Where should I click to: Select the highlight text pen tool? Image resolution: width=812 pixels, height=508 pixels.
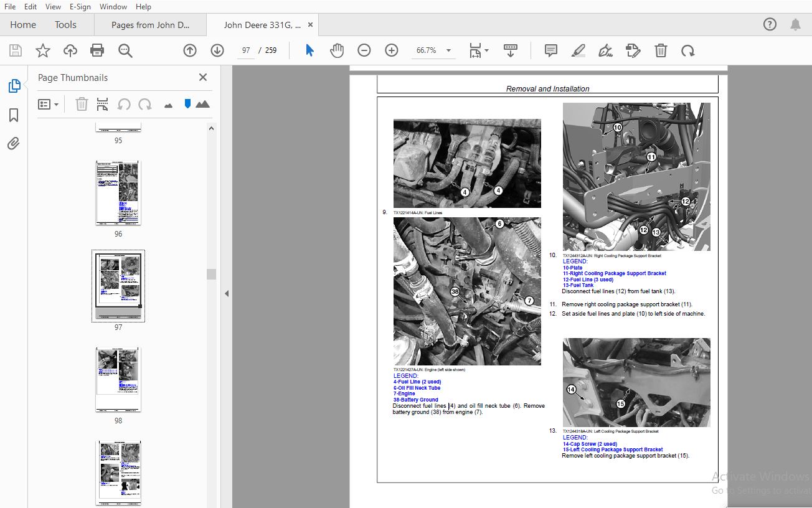point(578,50)
